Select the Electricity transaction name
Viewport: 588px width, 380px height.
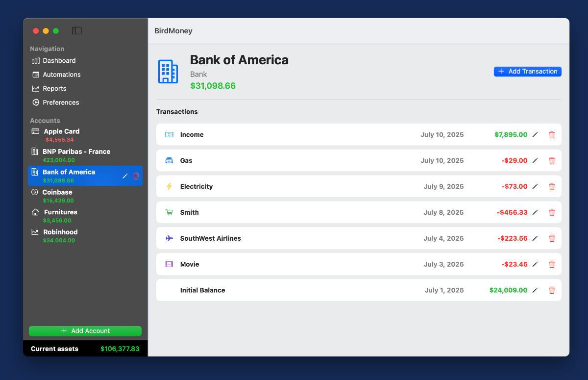click(x=196, y=187)
